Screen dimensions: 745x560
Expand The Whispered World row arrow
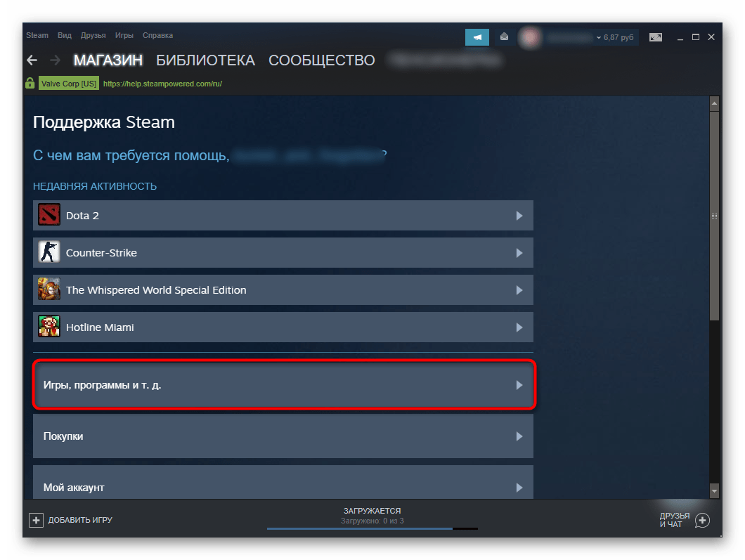pos(519,289)
